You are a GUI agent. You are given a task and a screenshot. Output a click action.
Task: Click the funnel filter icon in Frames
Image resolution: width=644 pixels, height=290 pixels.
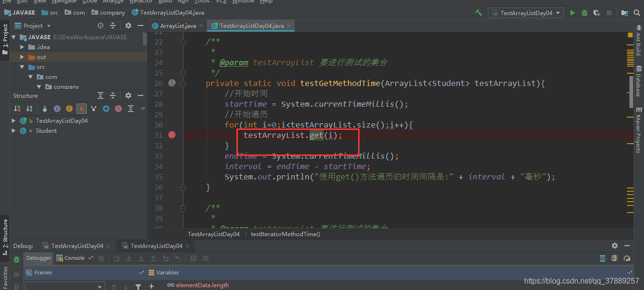(x=138, y=286)
